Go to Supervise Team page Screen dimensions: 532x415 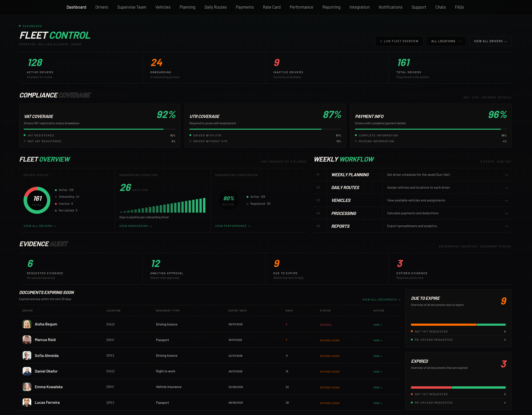pos(131,7)
